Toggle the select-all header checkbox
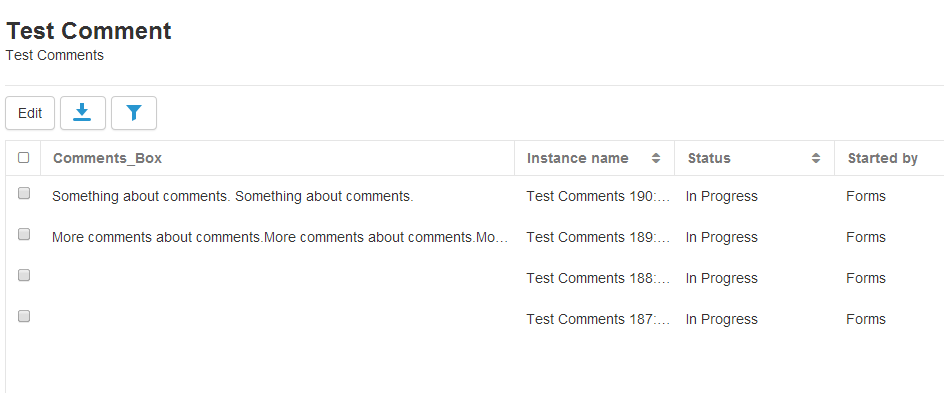This screenshot has height=393, width=944. pos(23,158)
